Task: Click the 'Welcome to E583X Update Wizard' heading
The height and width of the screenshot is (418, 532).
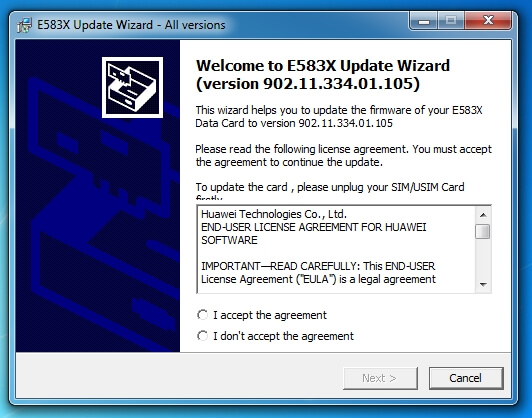Action: click(x=323, y=65)
